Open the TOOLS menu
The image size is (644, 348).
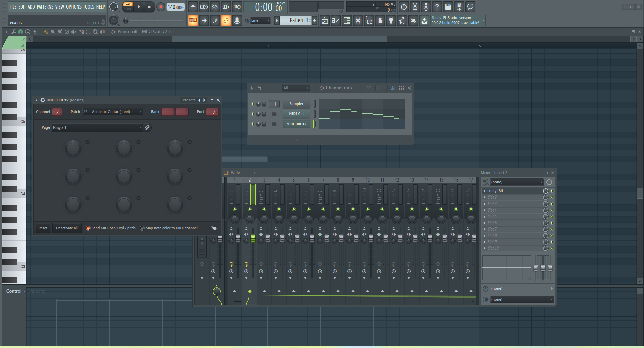click(x=89, y=7)
